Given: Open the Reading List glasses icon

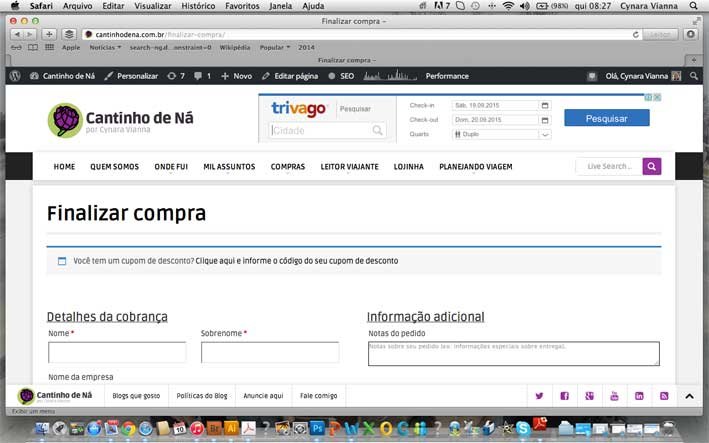Looking at the screenshot, I should click(x=16, y=47).
